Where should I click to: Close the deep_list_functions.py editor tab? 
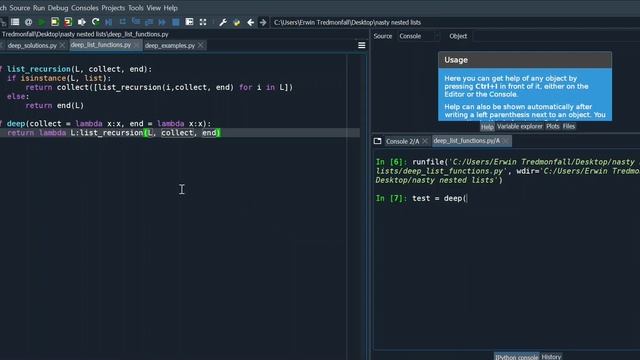coord(136,45)
